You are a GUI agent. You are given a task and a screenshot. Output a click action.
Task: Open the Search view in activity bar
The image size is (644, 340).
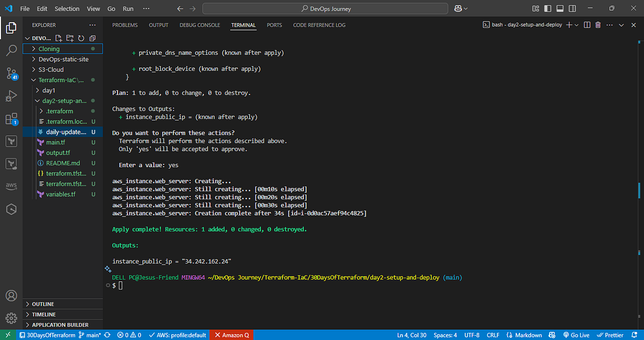pos(11,50)
